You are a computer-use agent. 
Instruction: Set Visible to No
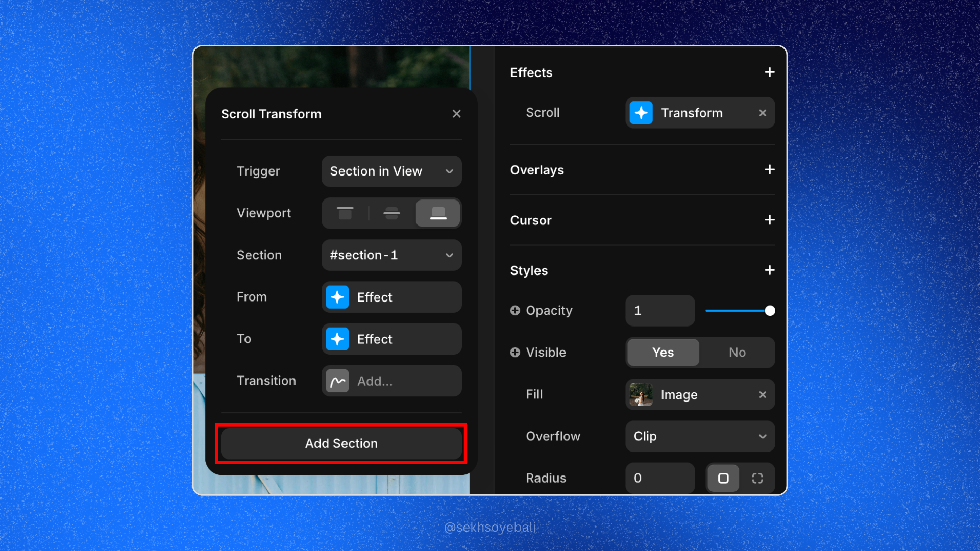click(737, 353)
